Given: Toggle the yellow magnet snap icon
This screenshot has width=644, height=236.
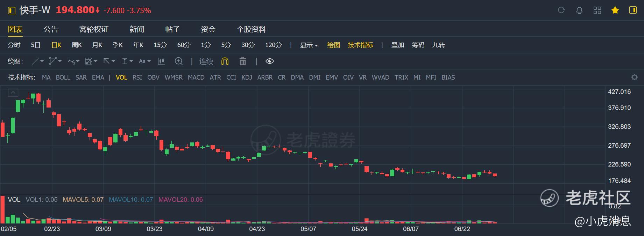Looking at the screenshot, I should click(x=225, y=61).
